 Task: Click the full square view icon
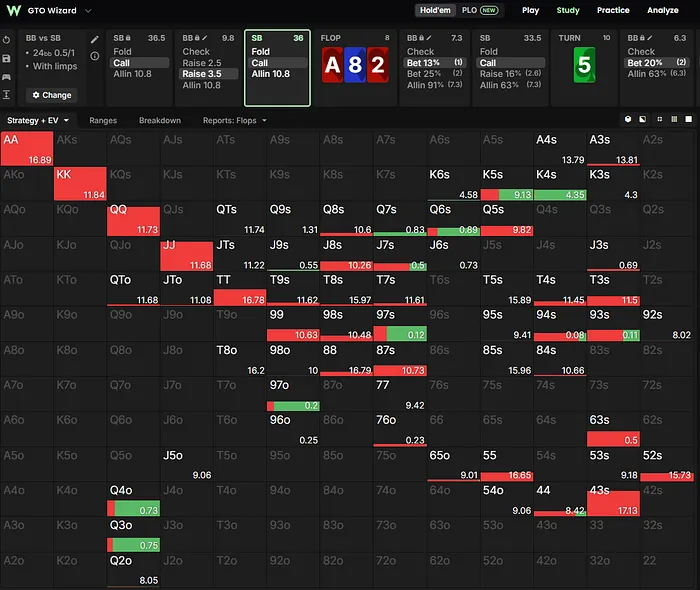pyautogui.click(x=689, y=119)
